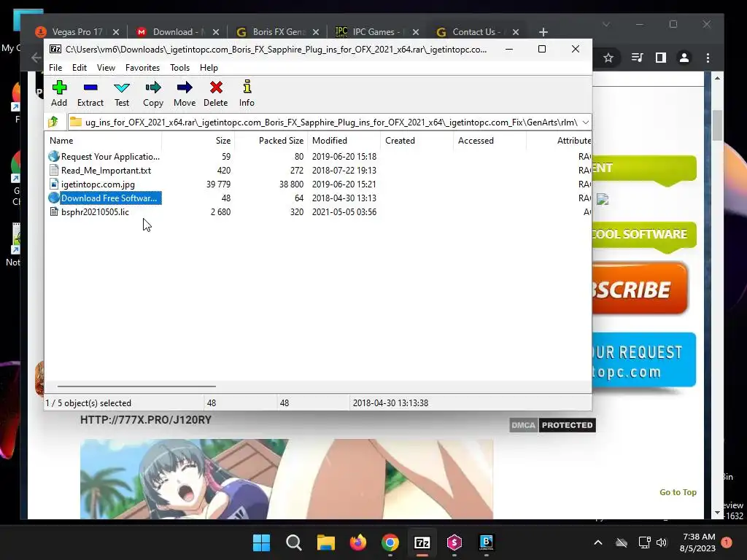This screenshot has width=747, height=560.
Task: Toggle the browser side panel
Action: [x=661, y=58]
